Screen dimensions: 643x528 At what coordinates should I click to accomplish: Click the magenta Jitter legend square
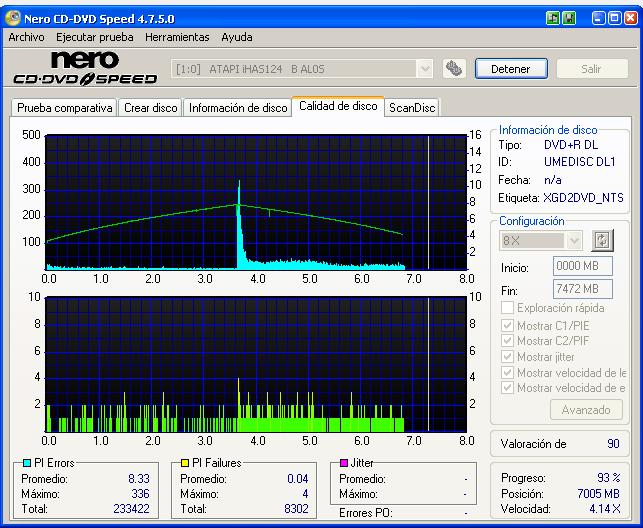[x=343, y=462]
